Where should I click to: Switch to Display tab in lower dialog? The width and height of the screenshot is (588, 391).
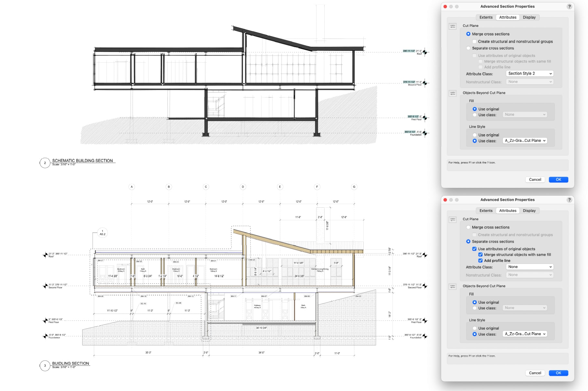(x=529, y=211)
